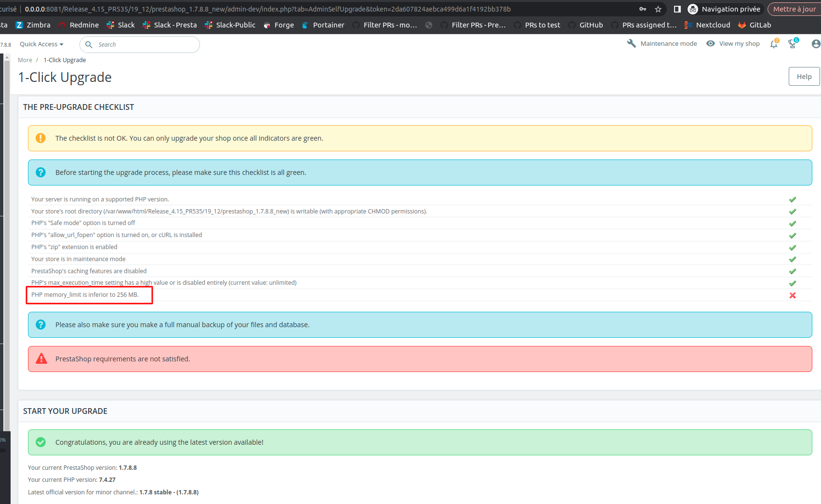Click the question icon beside checklist notice
821x504 pixels.
click(40, 172)
